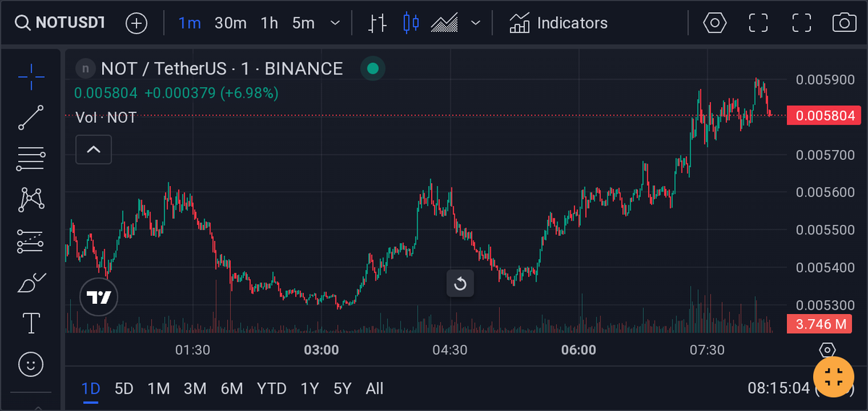Choose the XABCD pattern tool
868x411 pixels.
coord(31,199)
